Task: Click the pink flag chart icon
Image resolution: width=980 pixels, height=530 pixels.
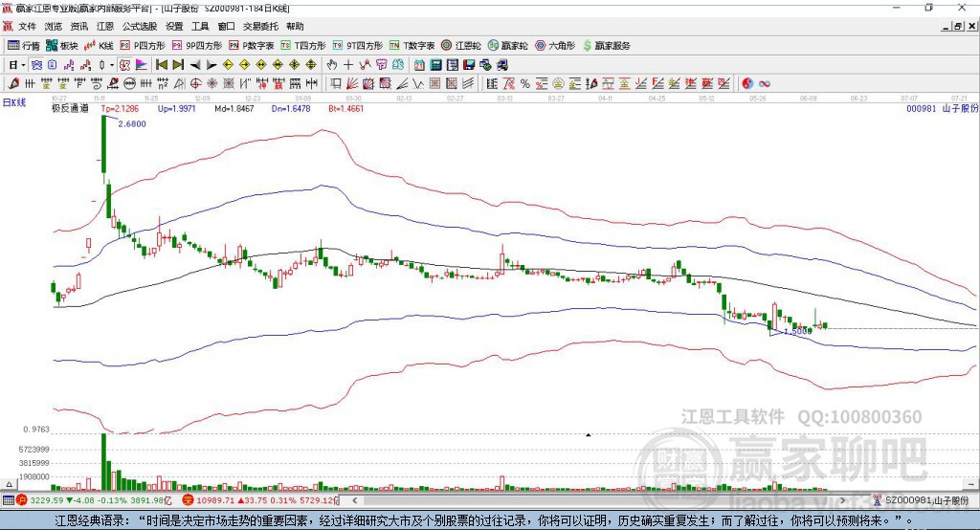Action: pyautogui.click(x=142, y=65)
